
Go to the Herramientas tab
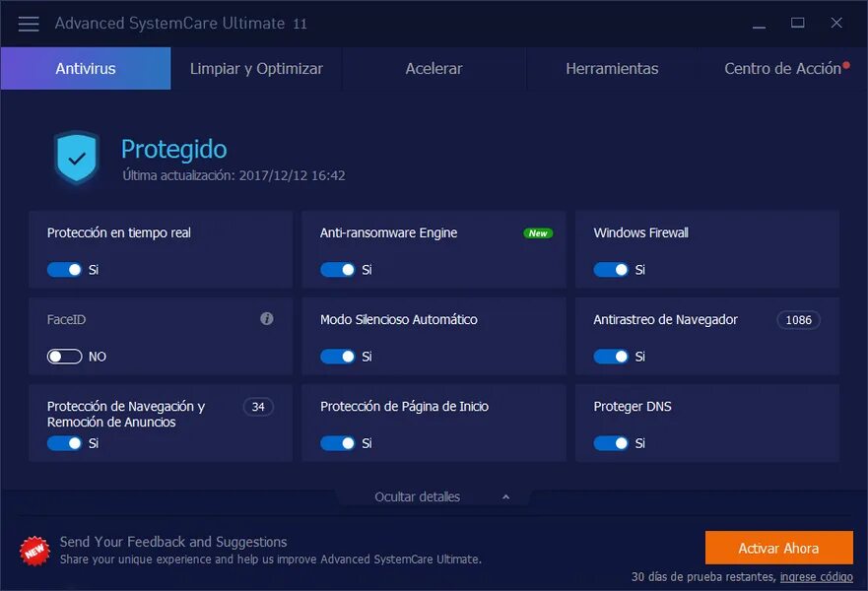coord(612,69)
